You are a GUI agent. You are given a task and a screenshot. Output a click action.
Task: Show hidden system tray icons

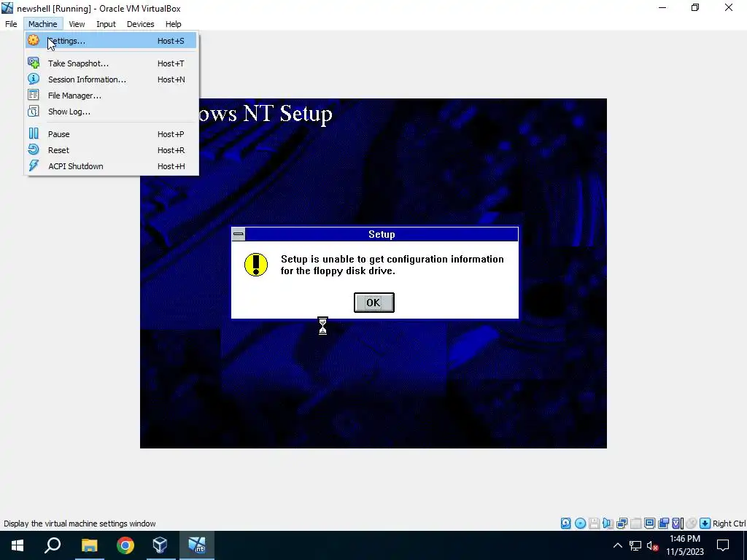pyautogui.click(x=617, y=545)
